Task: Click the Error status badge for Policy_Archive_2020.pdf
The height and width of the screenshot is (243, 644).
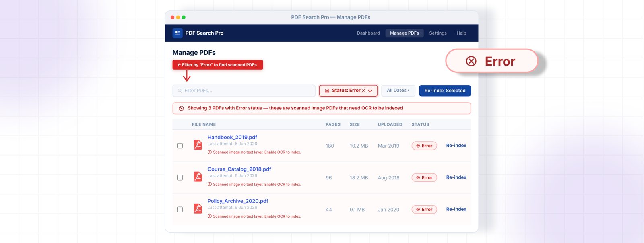Action: click(x=424, y=209)
